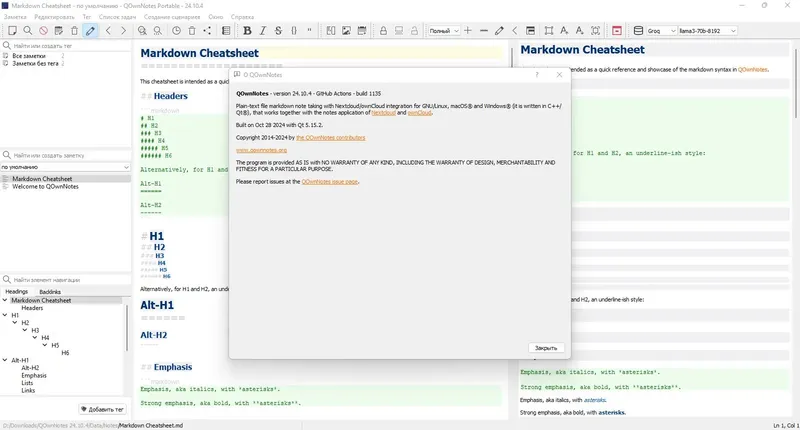Collapse the Markdown Cheatsheet tree node
The width and height of the screenshot is (800, 430).
click(5, 300)
